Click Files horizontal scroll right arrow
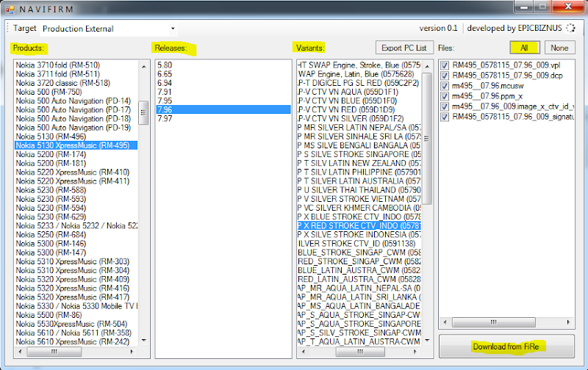The width and height of the screenshot is (588, 370). click(568, 322)
